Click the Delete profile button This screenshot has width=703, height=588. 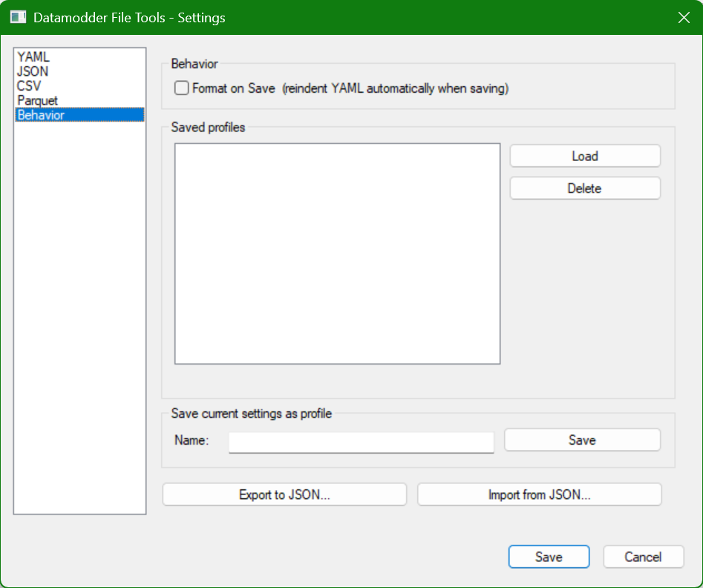coord(585,189)
